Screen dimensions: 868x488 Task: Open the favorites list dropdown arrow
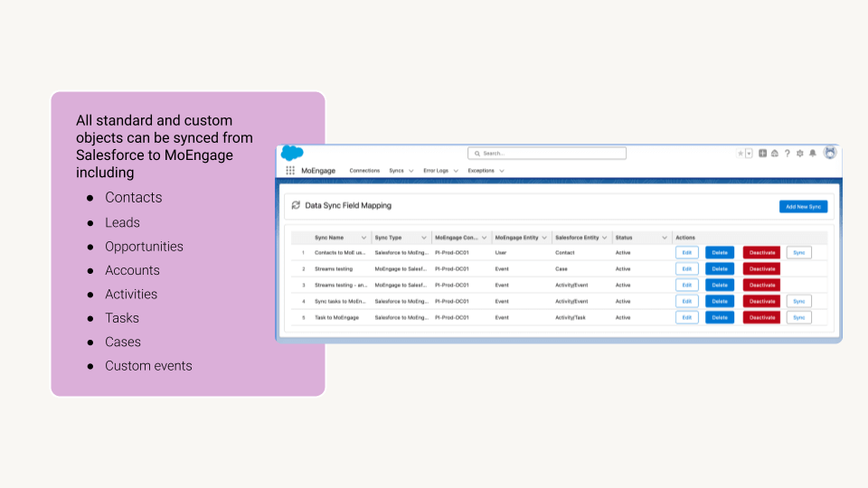click(749, 154)
